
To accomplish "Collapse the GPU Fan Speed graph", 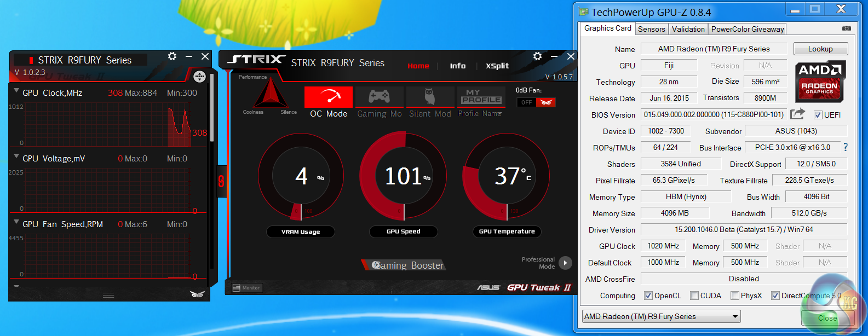I will point(16,222).
